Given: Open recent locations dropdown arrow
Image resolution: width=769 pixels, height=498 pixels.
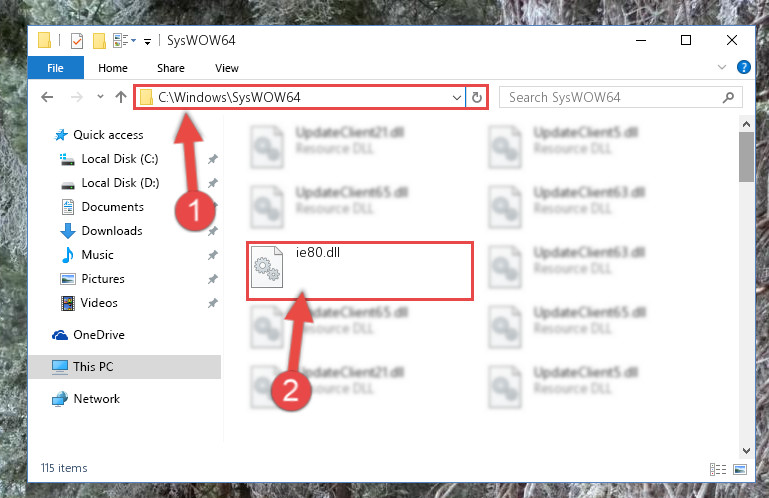Looking at the screenshot, I should [100, 97].
